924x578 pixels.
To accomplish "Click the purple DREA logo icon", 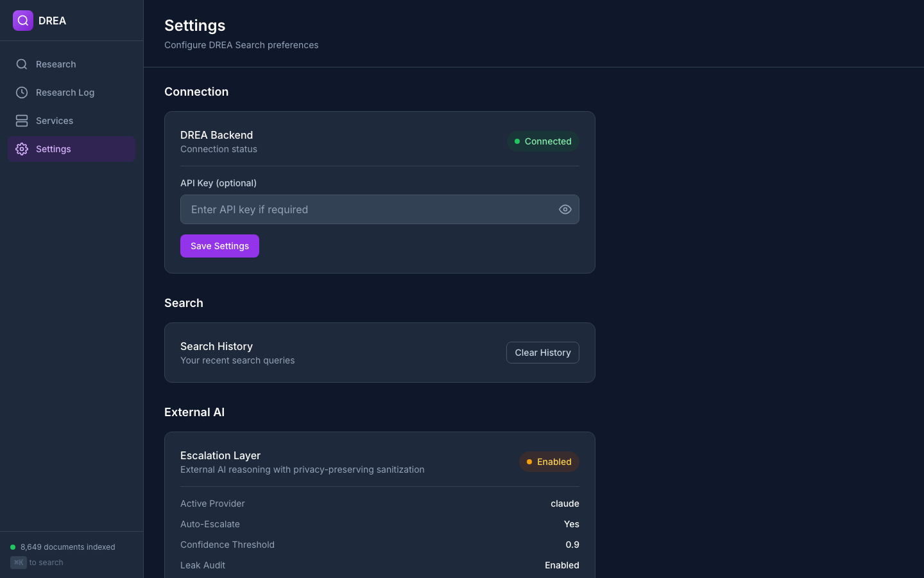I will (22, 21).
